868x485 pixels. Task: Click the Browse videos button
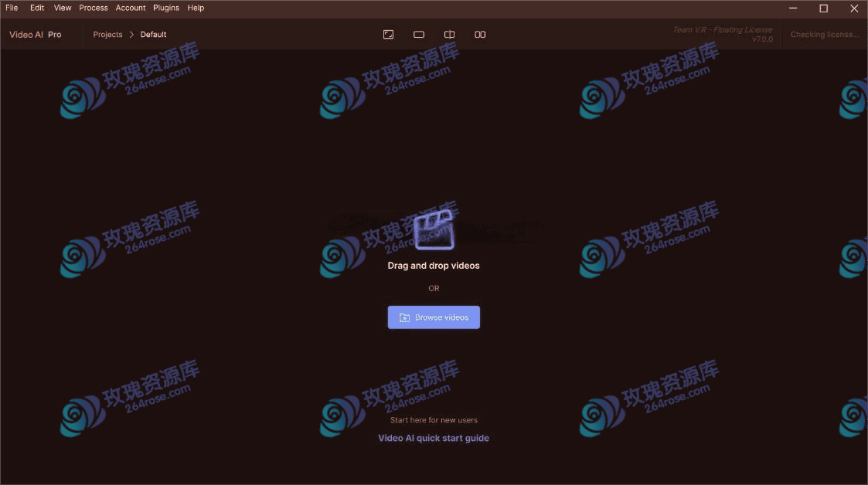click(x=434, y=317)
